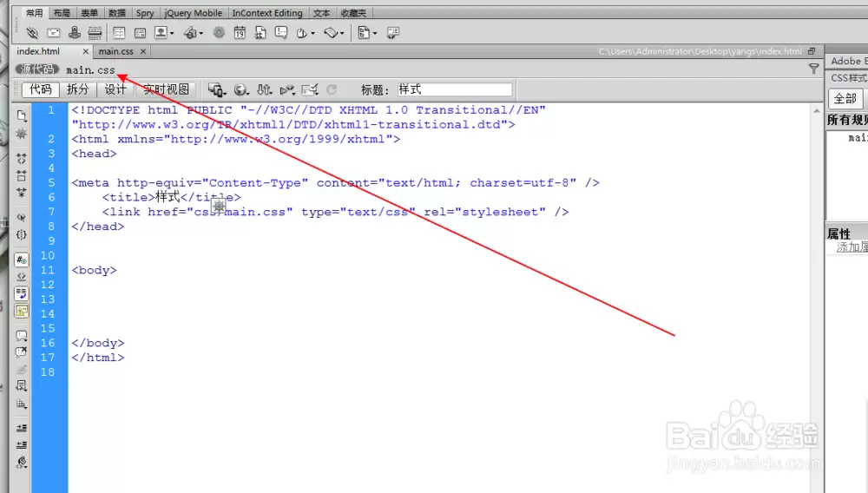This screenshot has width=868, height=493.
Task: Close the index.html document tab
Action: (x=85, y=51)
